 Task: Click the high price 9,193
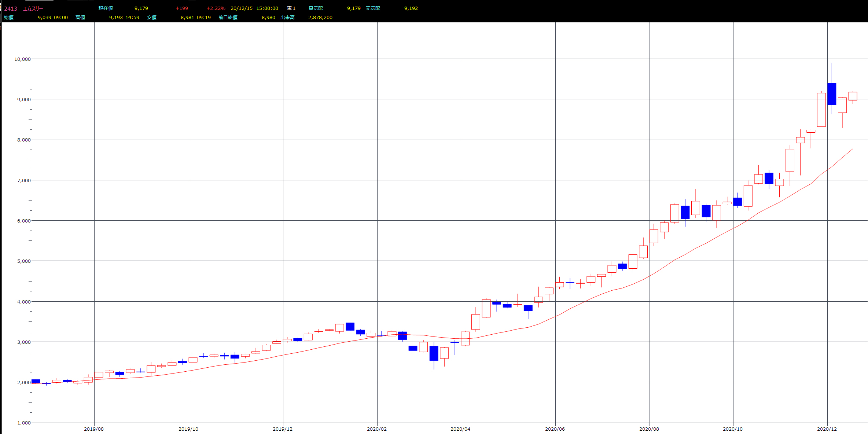tap(116, 17)
